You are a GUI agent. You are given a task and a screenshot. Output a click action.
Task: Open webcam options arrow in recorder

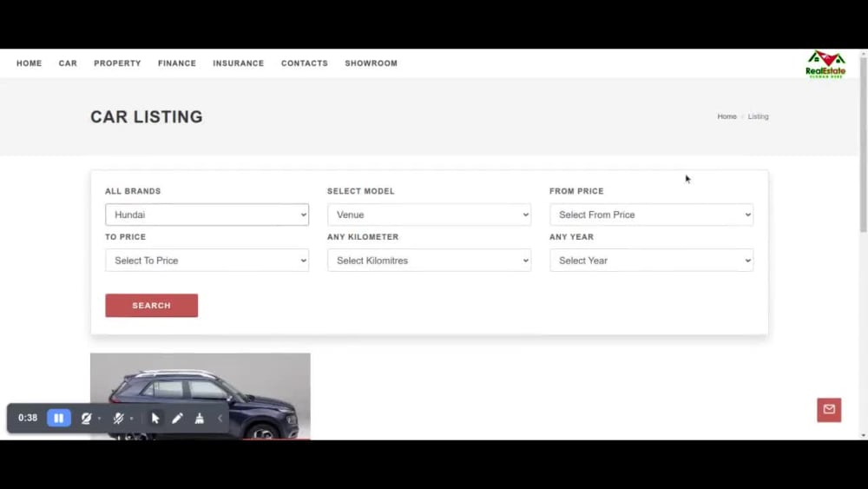100,419
